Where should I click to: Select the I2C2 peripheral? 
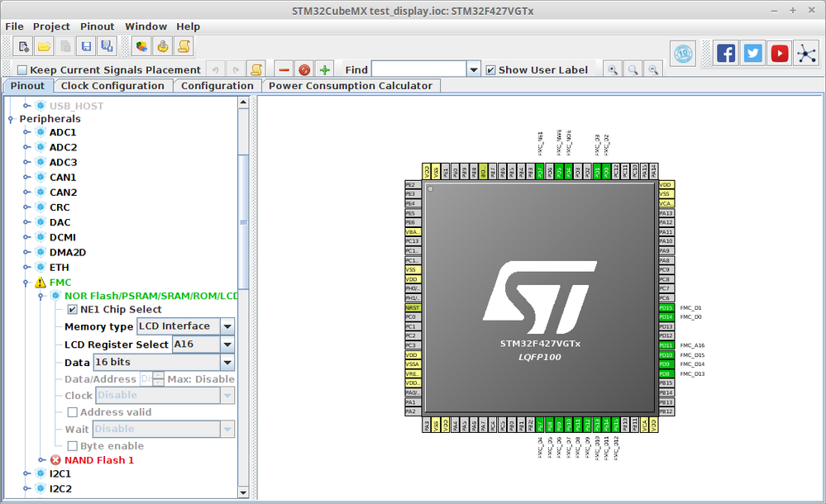[60, 489]
